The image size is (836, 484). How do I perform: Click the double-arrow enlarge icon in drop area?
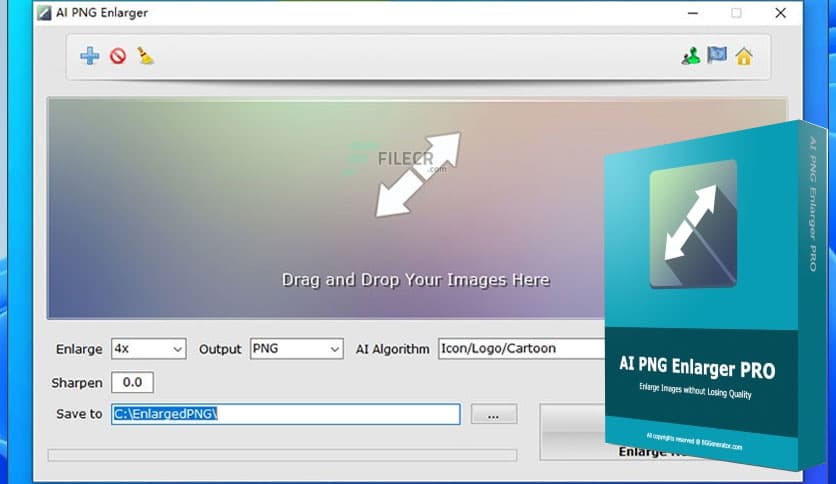point(417,175)
